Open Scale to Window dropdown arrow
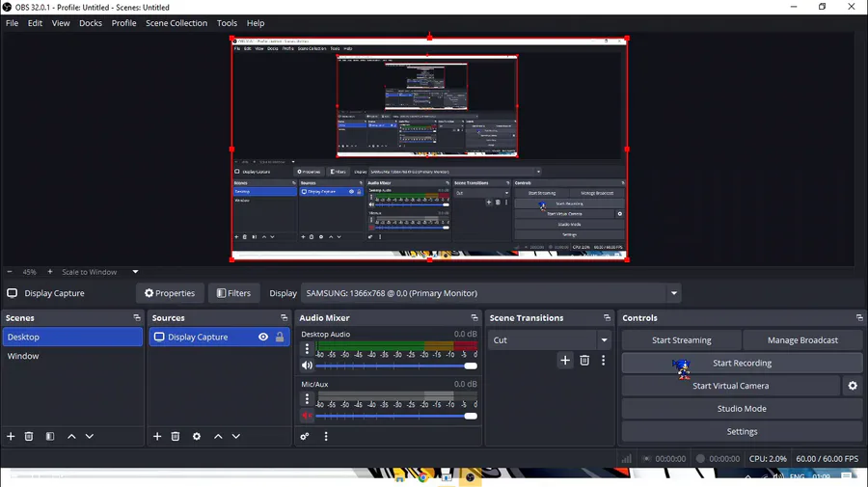This screenshot has height=487, width=868. click(135, 272)
